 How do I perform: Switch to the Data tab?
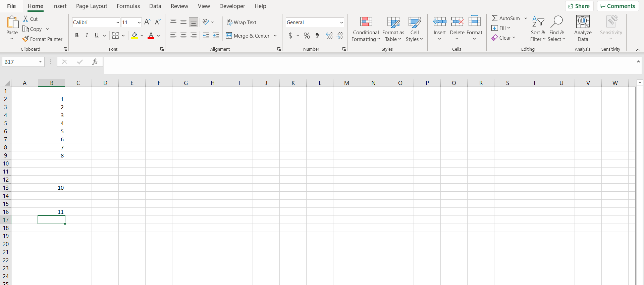[x=155, y=6]
